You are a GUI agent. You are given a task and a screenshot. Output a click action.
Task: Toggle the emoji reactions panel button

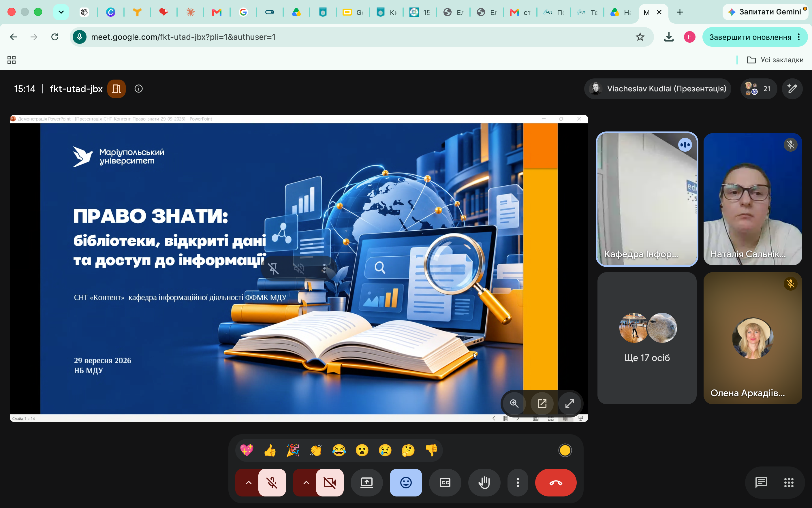point(406,483)
